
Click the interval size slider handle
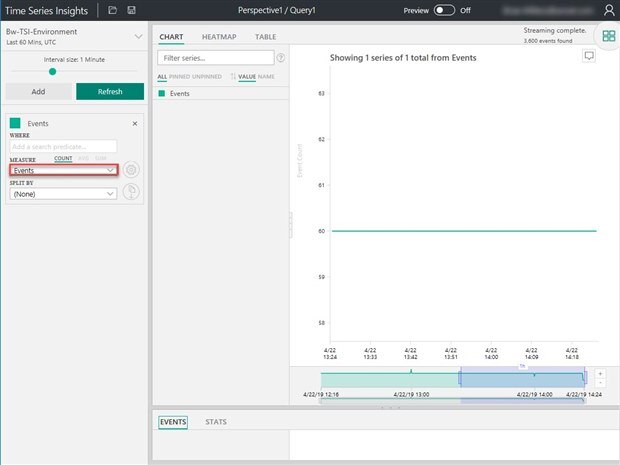[52, 72]
